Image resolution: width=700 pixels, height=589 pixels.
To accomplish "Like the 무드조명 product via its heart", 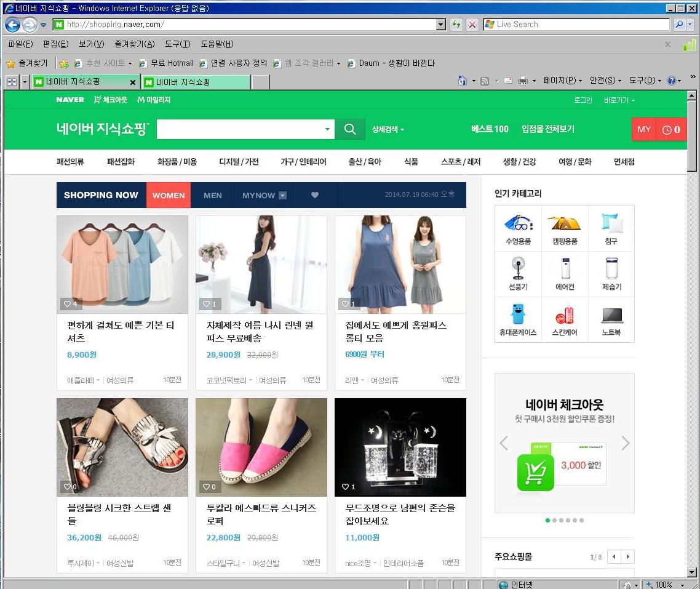I will 346,486.
